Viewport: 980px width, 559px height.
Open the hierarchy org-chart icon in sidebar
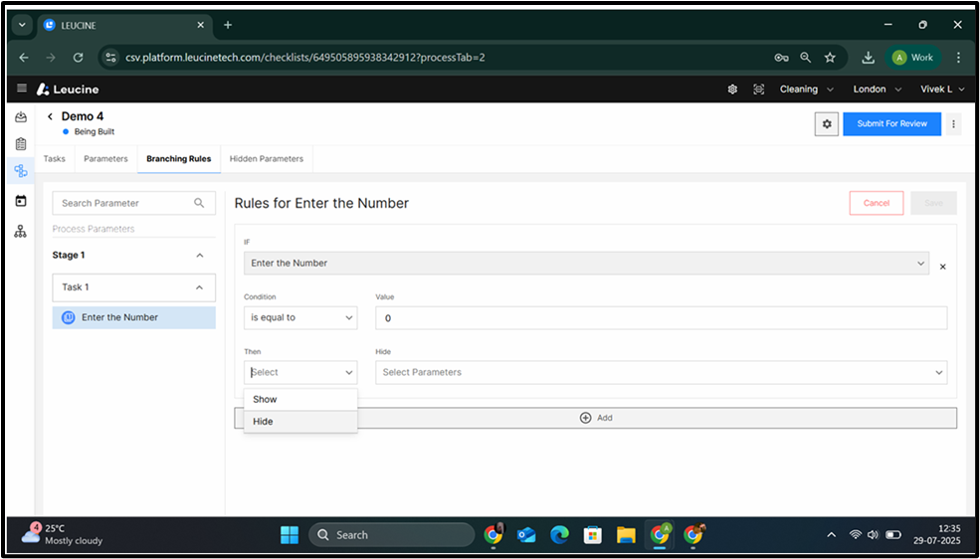point(21,231)
